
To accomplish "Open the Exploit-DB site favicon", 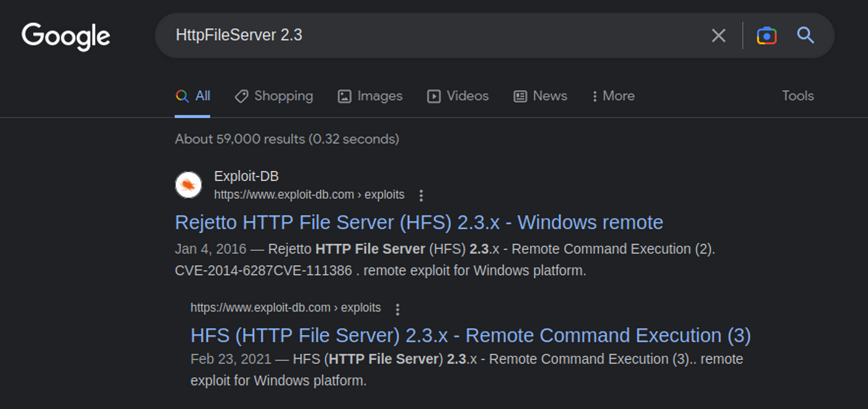I will 188,185.
